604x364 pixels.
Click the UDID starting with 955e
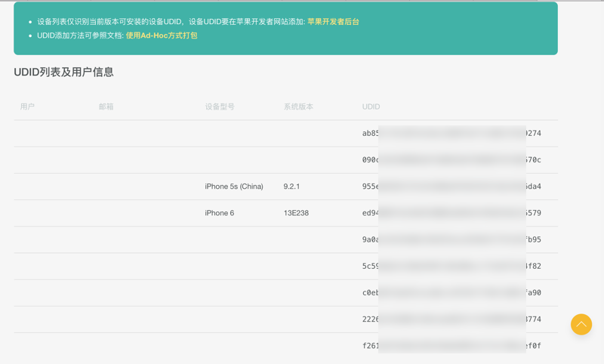point(451,187)
